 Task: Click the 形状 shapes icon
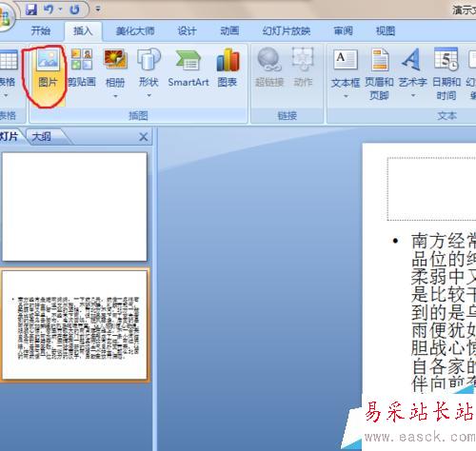[x=149, y=59]
